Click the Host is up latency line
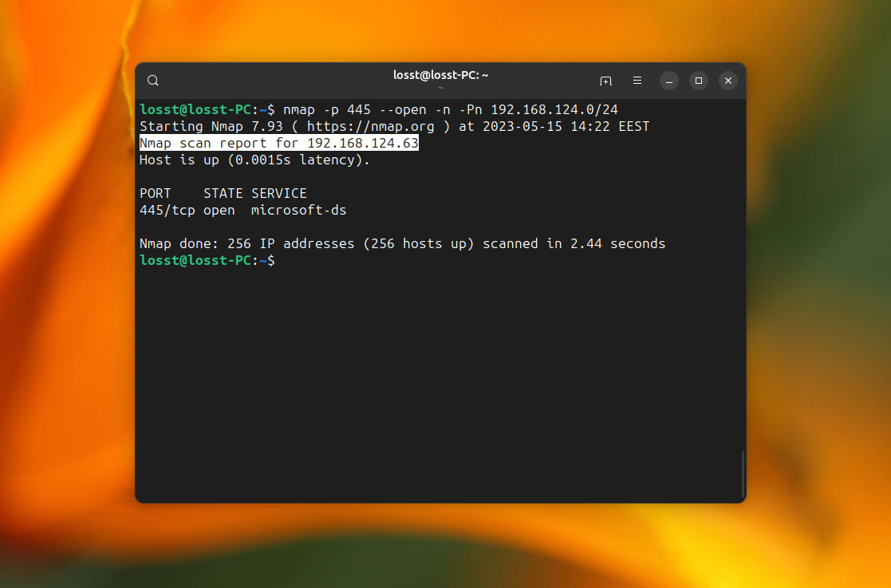Viewport: 891px width, 588px height. 254,160
